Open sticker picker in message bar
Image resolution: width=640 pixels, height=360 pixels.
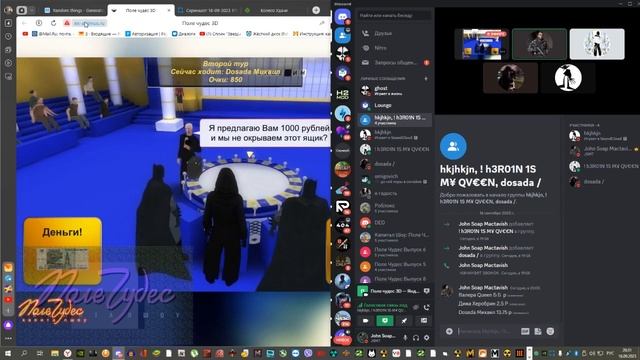pyautogui.click(x=538, y=331)
